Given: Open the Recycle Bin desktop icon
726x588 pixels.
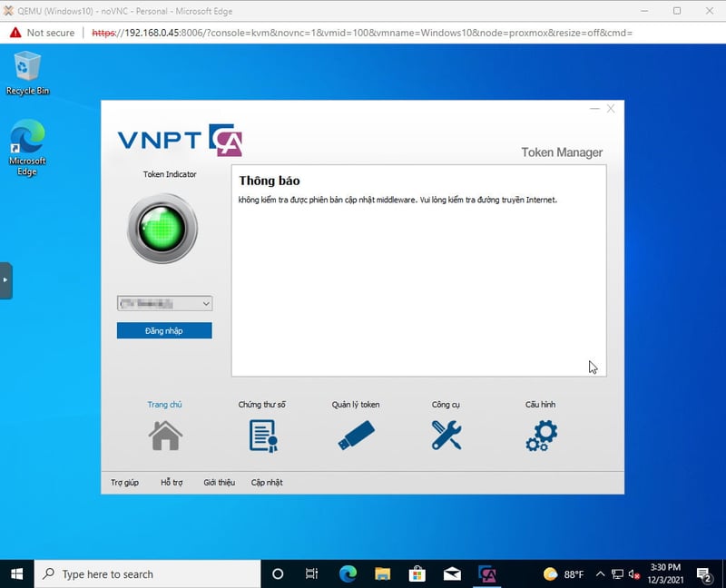Looking at the screenshot, I should coord(27,73).
